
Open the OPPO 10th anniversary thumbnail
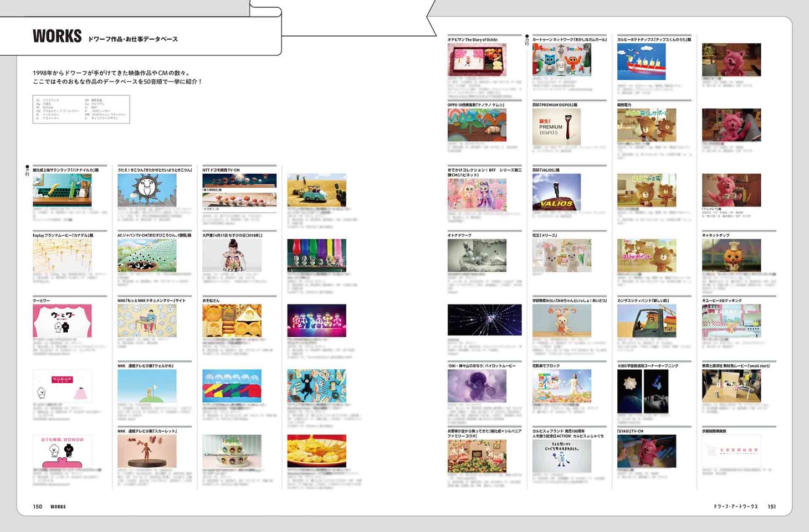477,125
